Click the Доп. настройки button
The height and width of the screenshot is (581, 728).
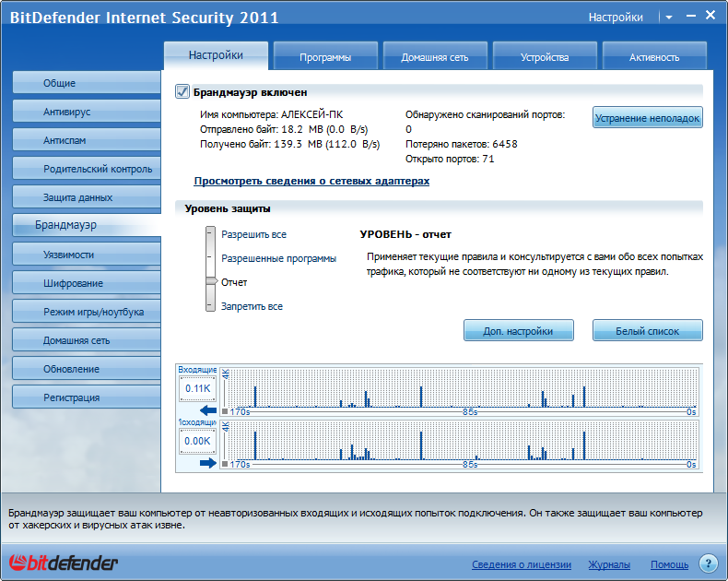click(518, 330)
